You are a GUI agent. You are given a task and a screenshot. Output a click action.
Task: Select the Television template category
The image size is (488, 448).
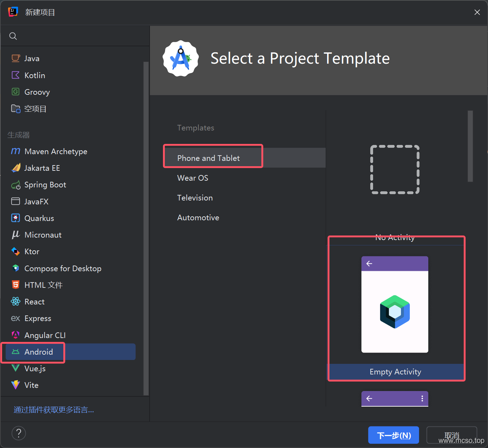pyautogui.click(x=244, y=198)
